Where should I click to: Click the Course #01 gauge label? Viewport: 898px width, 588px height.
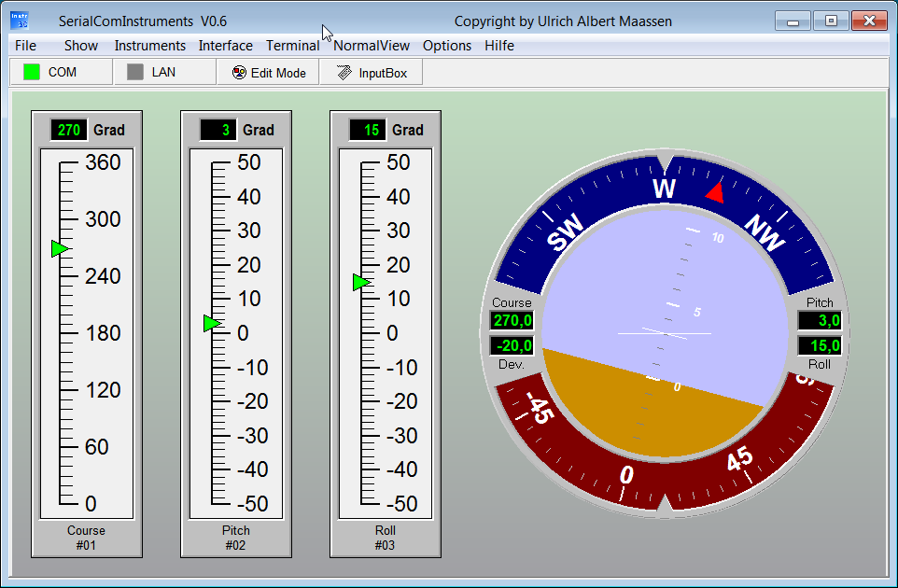(86, 538)
